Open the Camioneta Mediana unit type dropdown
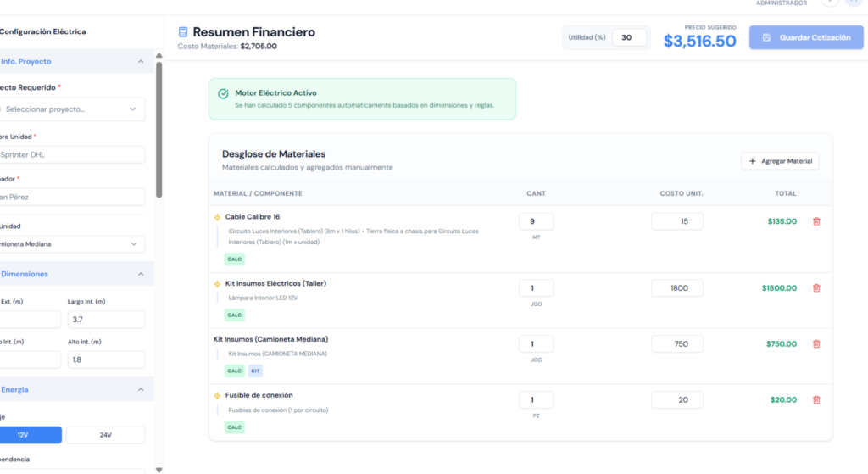 72,243
